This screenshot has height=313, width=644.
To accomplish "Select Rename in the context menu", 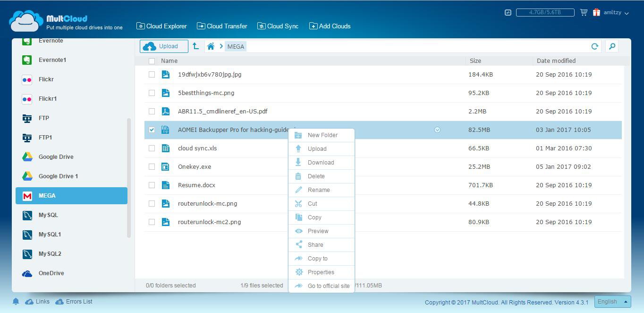I will click(x=319, y=190).
